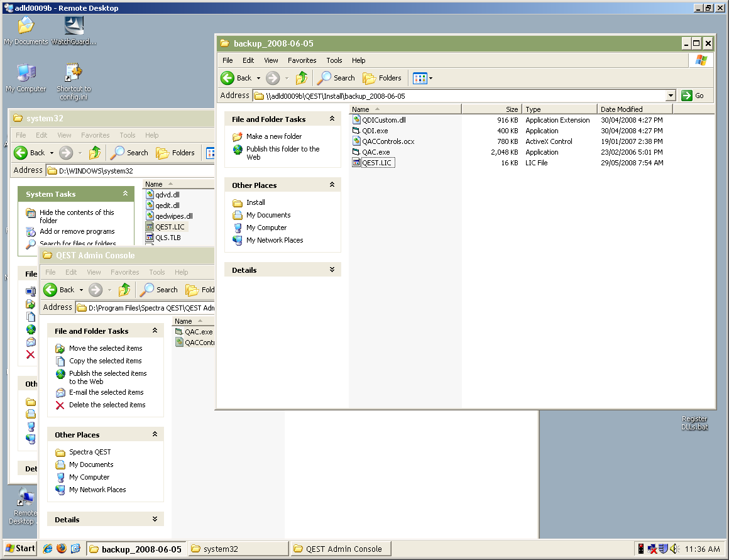This screenshot has width=729, height=560.
Task: Click Up folder icon in backup_2008-06-05 toolbar
Action: [302, 78]
